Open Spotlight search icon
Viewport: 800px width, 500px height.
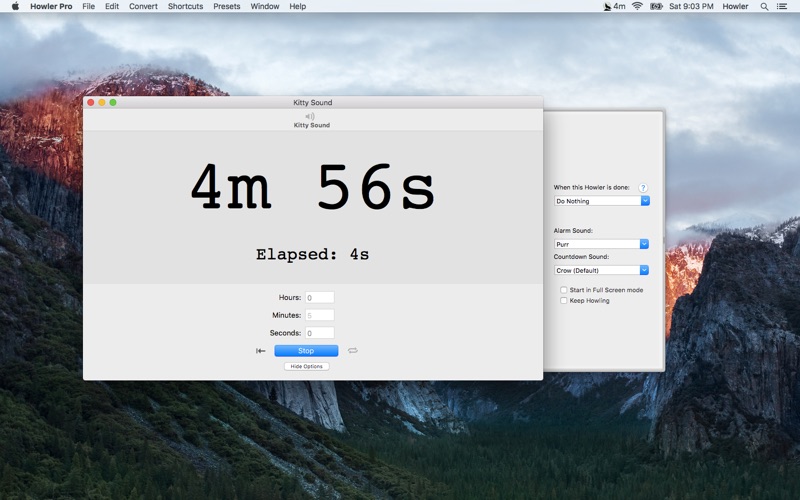tap(764, 6)
